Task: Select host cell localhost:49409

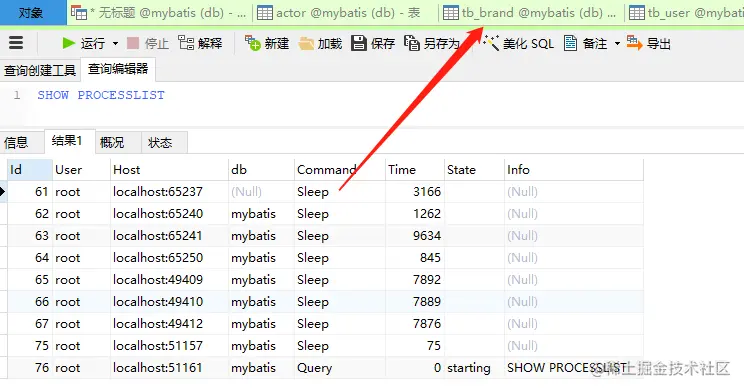Action: coord(169,280)
